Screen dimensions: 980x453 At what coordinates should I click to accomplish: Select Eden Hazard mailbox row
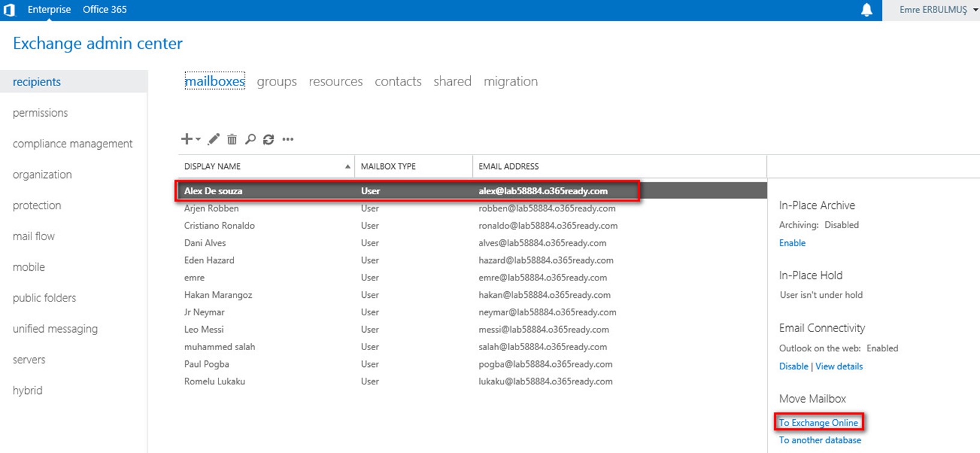coord(472,260)
